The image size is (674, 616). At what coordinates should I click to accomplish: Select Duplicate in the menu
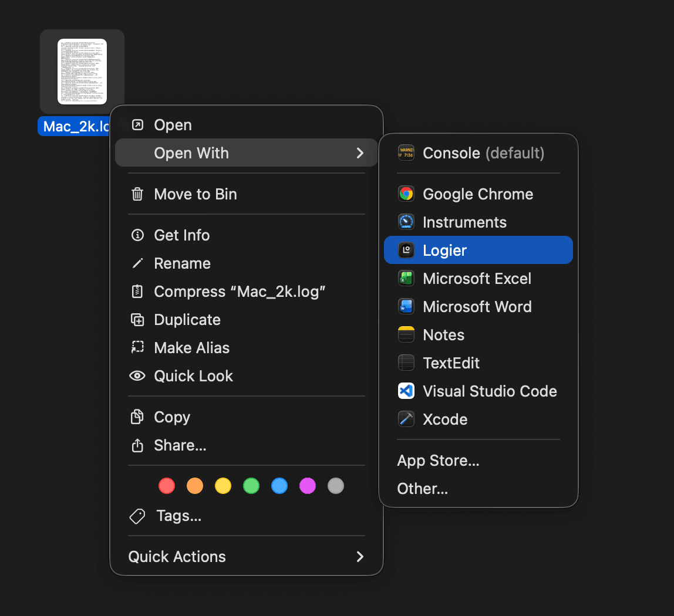point(247,320)
